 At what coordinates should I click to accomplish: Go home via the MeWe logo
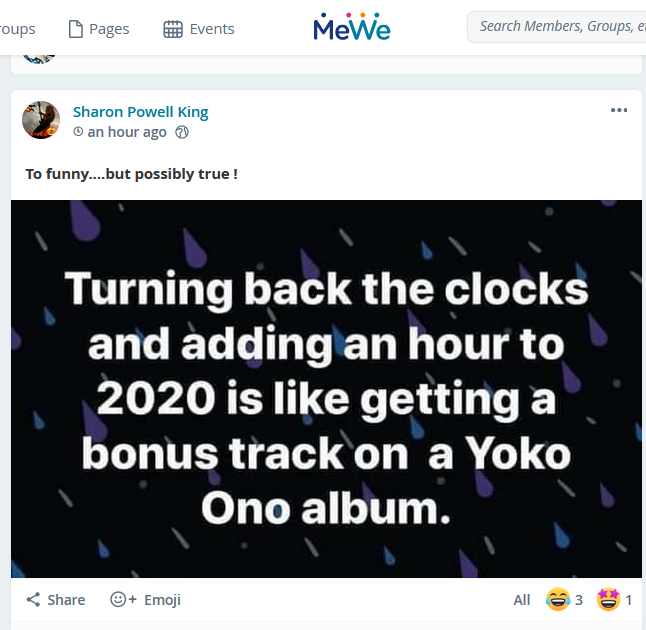(x=351, y=27)
